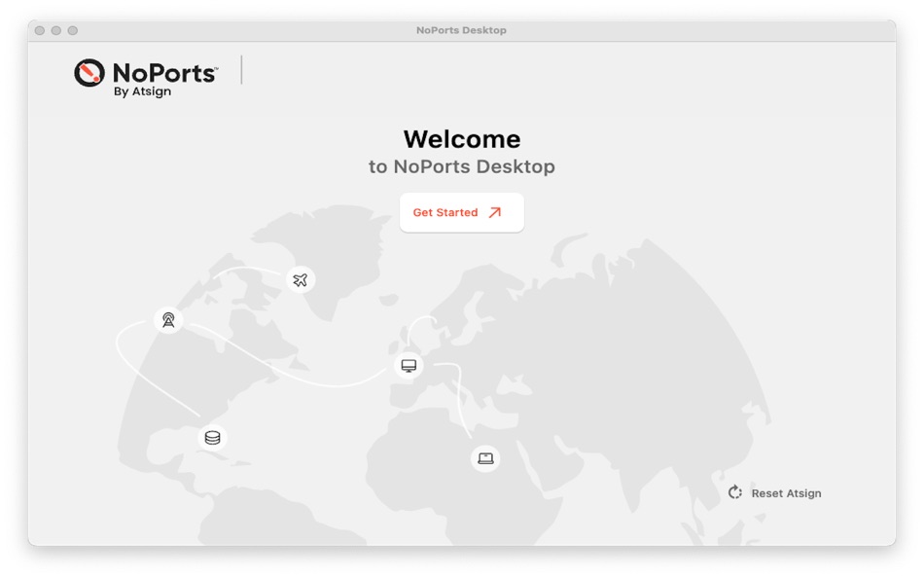This screenshot has width=924, height=578.
Task: Minimize the NoPorts Desktop window
Action: 56,30
